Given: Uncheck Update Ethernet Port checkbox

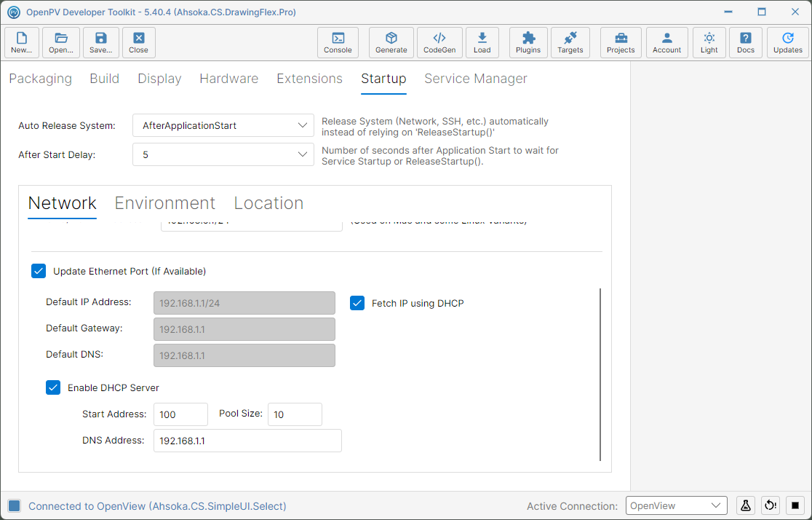Looking at the screenshot, I should click(x=39, y=271).
